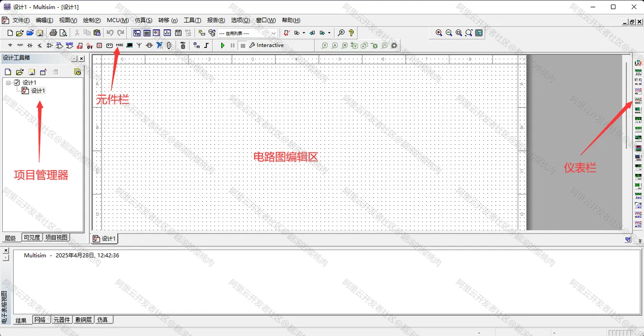The height and width of the screenshot is (336, 644).
Task: Select Multimeter from instruments bar
Action: (x=638, y=63)
